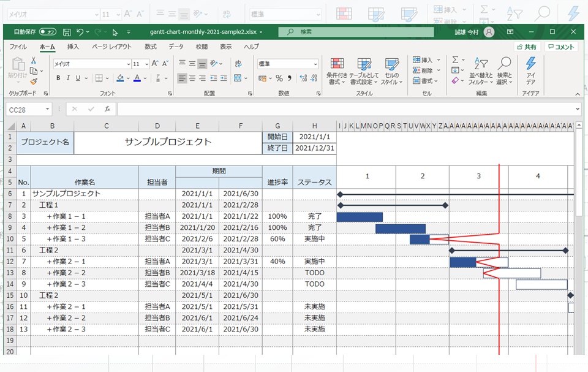The image size is (588, 372).
Task: Open Format as Table menu
Action: coord(364,71)
